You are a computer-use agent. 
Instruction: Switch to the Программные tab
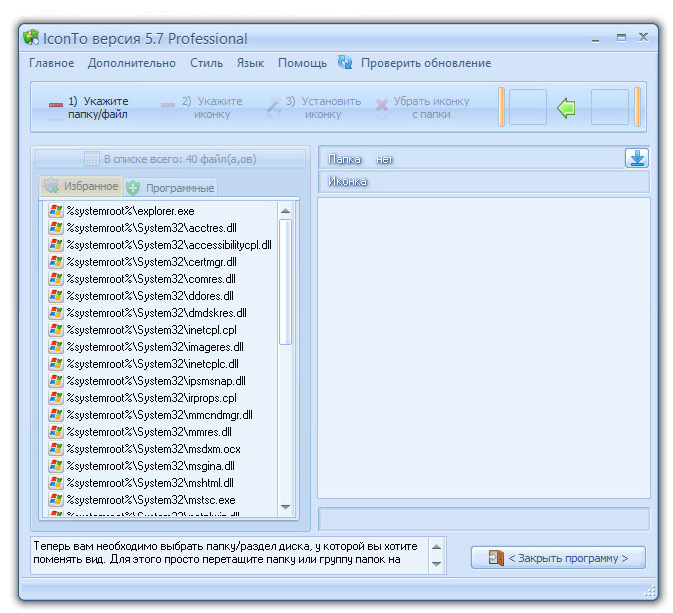click(x=171, y=188)
